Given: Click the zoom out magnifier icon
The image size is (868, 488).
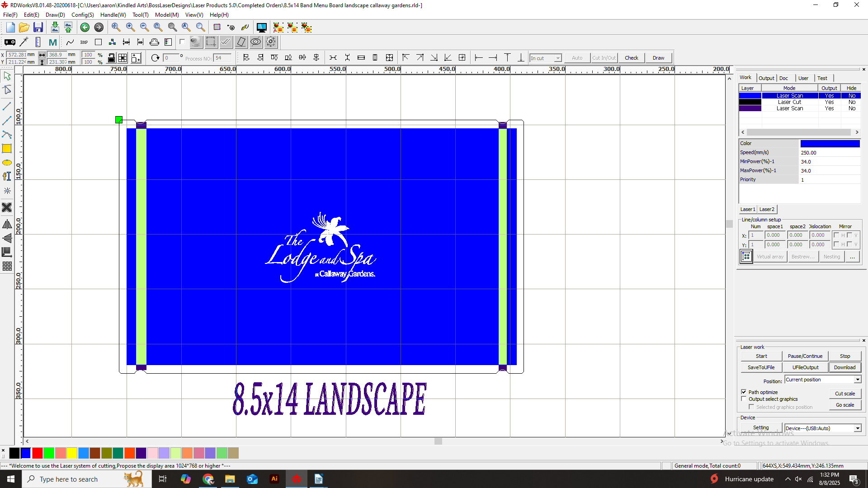Looking at the screenshot, I should (144, 28).
